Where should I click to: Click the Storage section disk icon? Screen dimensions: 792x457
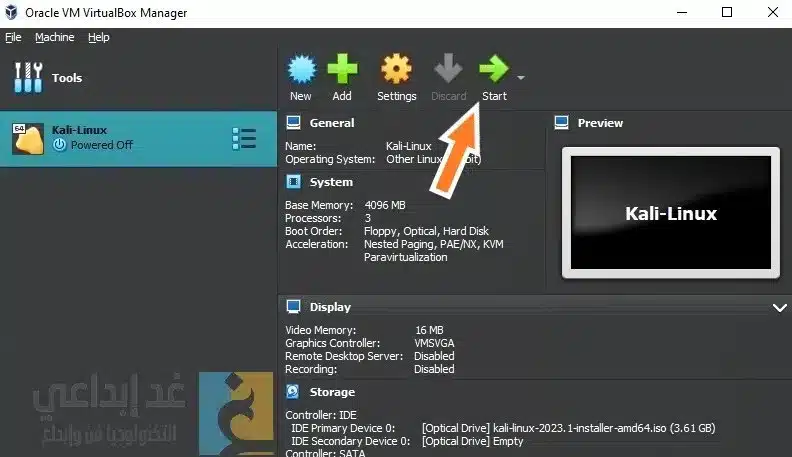tap(293, 391)
